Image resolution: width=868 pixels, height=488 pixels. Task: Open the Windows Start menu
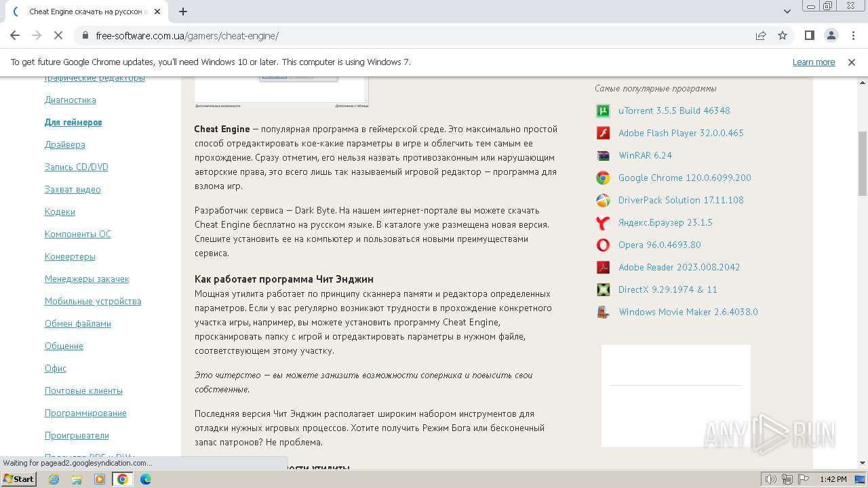(18, 479)
